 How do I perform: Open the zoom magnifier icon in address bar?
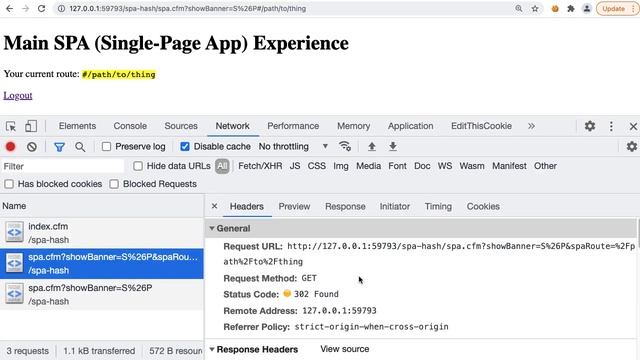coord(519,9)
